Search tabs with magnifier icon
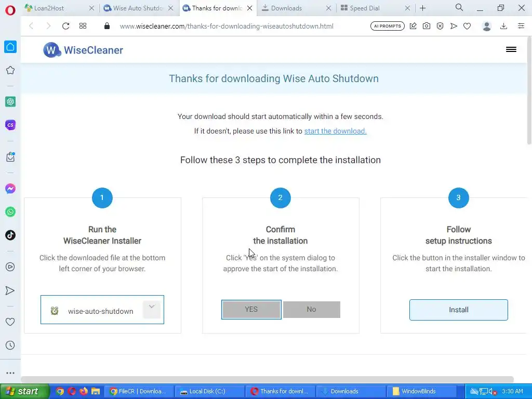Viewport: 532px width, 399px height. (459, 7)
